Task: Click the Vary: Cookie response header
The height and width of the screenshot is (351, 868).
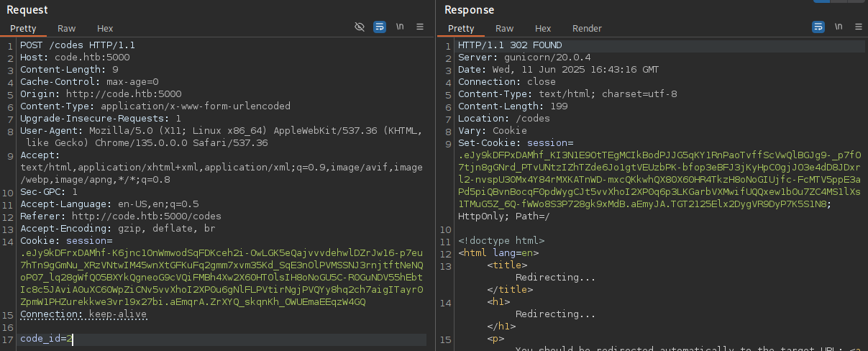Action: (x=493, y=131)
